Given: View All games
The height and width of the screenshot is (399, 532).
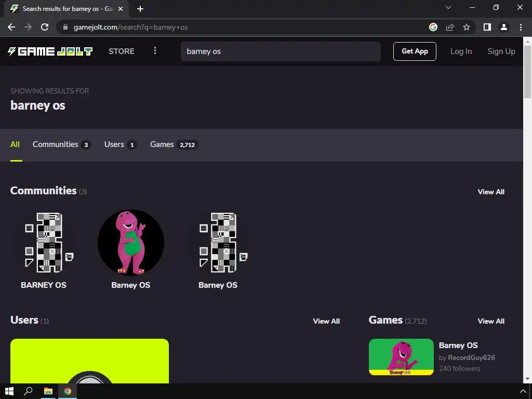Looking at the screenshot, I should point(491,321).
